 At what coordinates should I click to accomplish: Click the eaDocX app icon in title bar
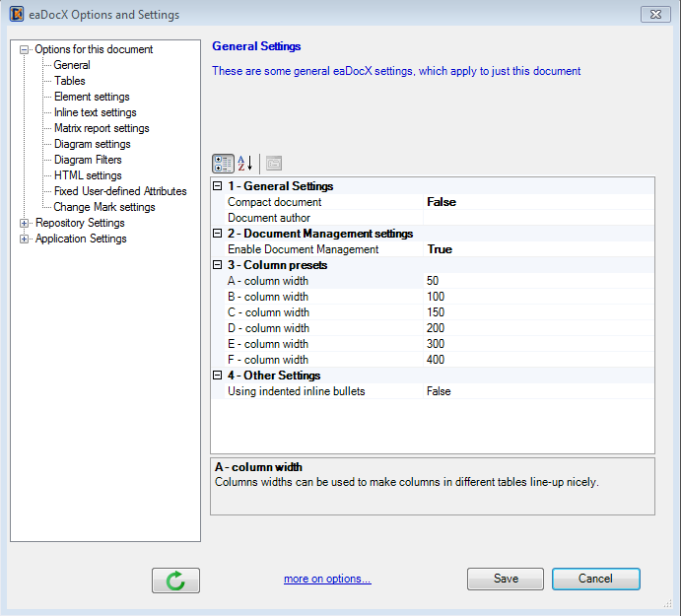17,14
